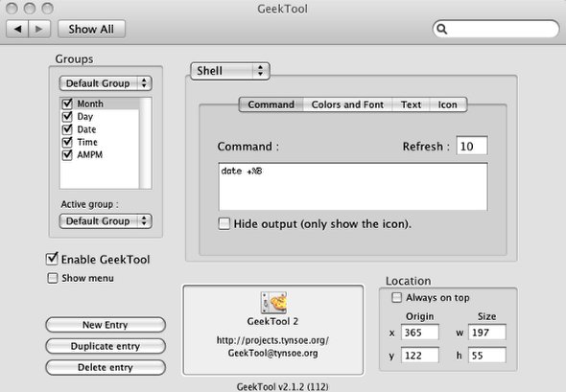566x392 pixels.
Task: Select the AMPM row in entries list
Action: click(x=100, y=154)
